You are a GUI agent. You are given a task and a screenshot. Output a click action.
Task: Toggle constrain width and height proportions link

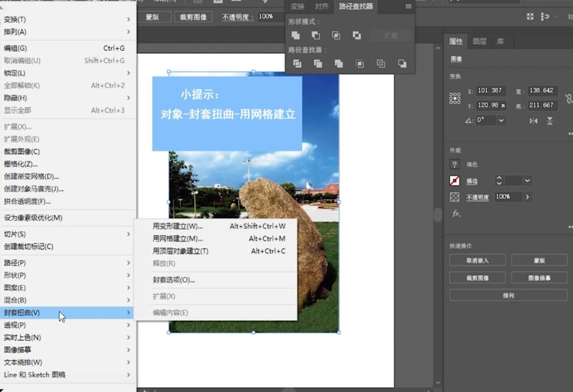pyautogui.click(x=568, y=98)
